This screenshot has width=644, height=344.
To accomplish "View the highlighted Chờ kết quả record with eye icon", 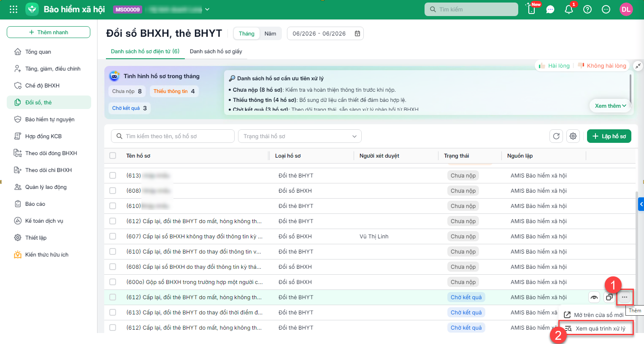I will click(594, 297).
